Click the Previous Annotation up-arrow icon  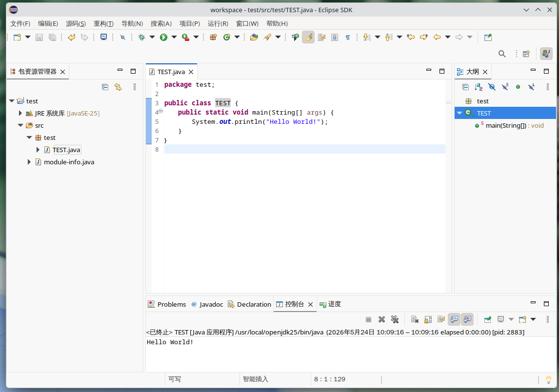[x=389, y=37]
